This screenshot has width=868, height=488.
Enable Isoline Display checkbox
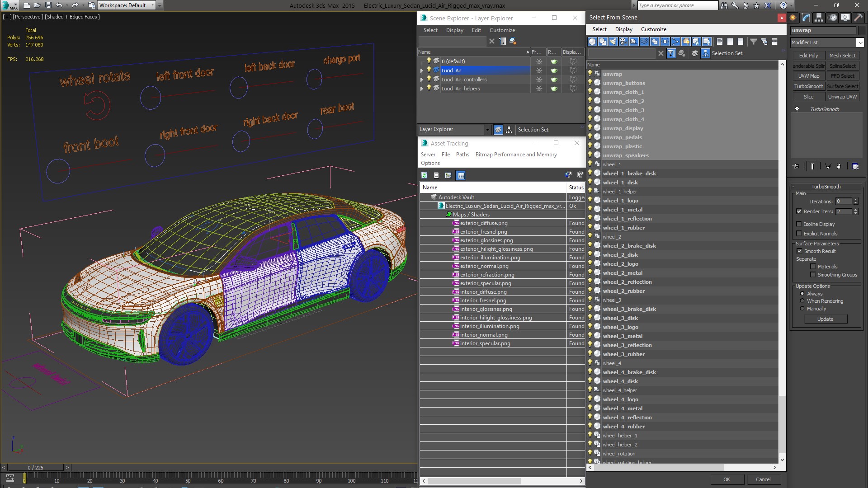pyautogui.click(x=799, y=224)
